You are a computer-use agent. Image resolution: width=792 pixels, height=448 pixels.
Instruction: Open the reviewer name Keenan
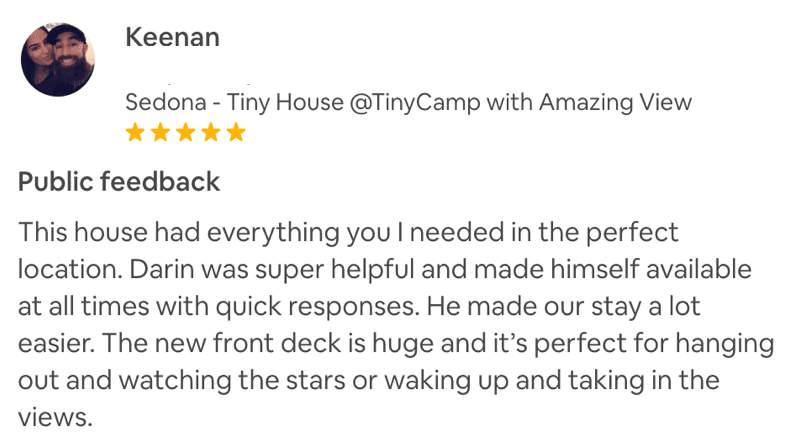(172, 38)
